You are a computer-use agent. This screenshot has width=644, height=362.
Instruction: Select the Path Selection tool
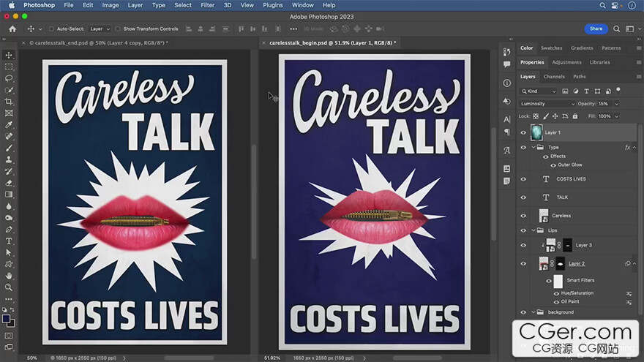click(9, 252)
